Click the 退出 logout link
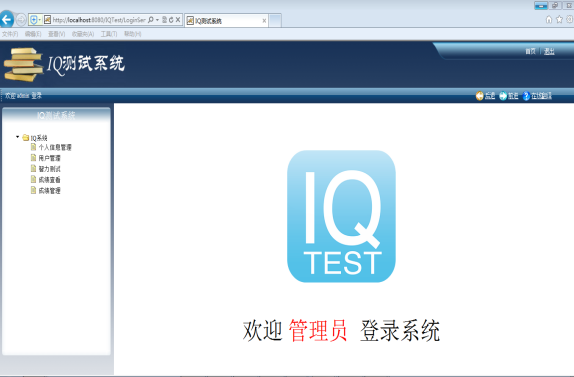The image size is (574, 377). pos(549,51)
